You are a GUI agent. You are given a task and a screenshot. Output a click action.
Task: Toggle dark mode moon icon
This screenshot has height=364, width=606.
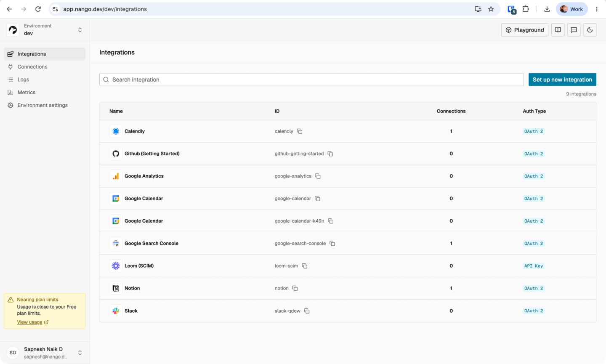pyautogui.click(x=590, y=30)
